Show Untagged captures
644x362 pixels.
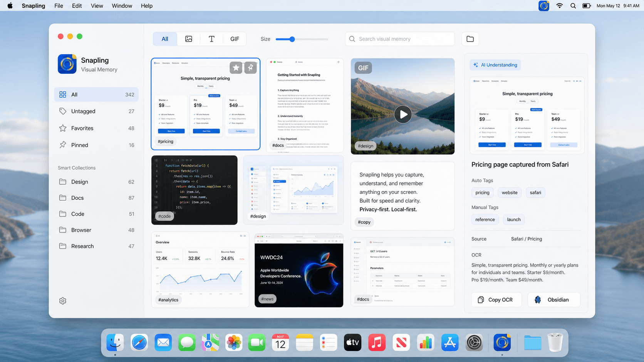point(96,111)
